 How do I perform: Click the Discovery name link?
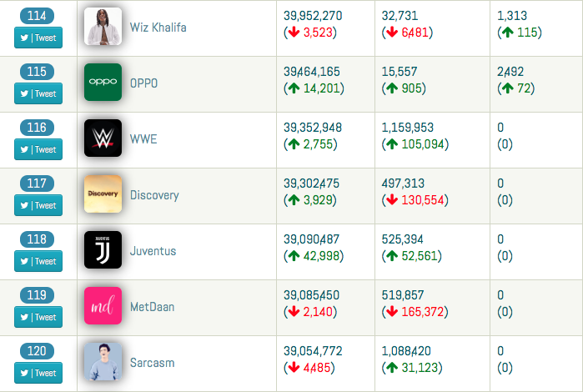pyautogui.click(x=154, y=195)
